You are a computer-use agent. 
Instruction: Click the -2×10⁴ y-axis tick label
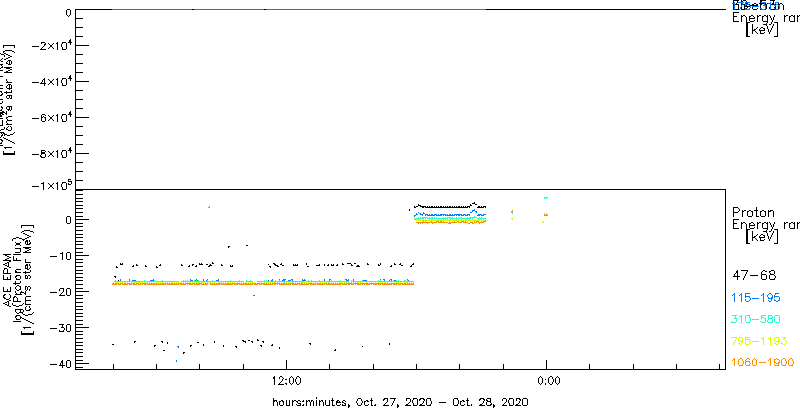[x=51, y=45]
